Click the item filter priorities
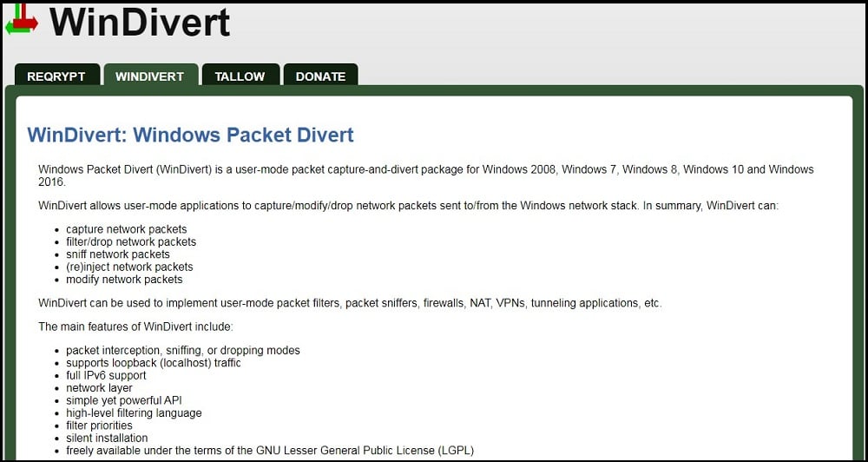Viewport: 868px width, 462px height. (x=99, y=426)
